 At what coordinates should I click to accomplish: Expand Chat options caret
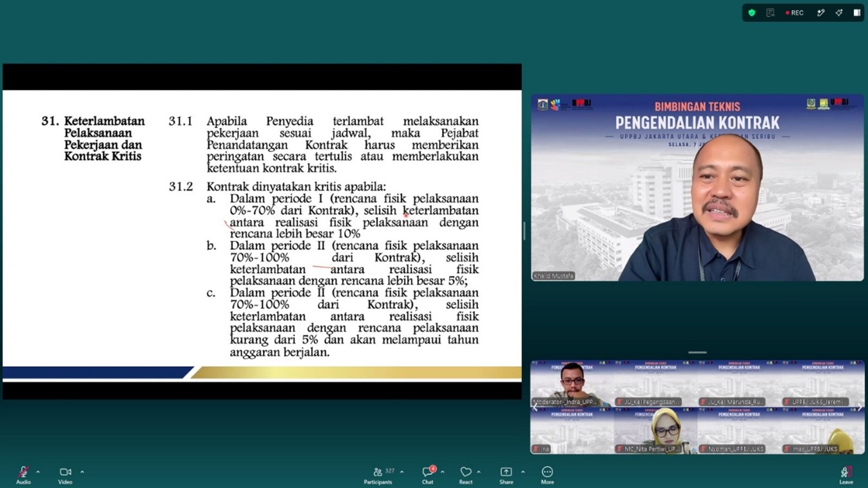pyautogui.click(x=443, y=472)
